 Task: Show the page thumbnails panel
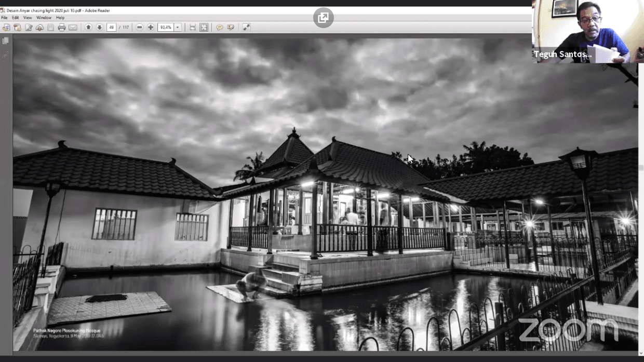6,41
